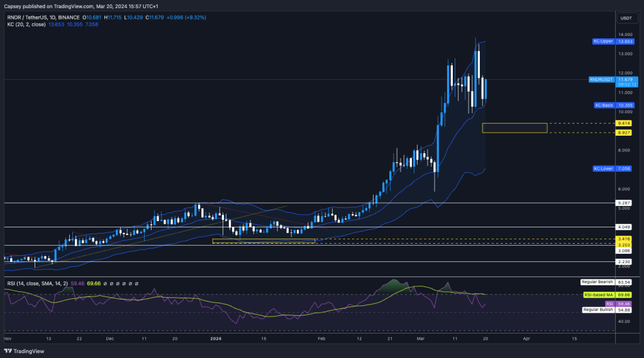Click the Regular Bullish RSI label
644x358 pixels.
click(x=597, y=310)
